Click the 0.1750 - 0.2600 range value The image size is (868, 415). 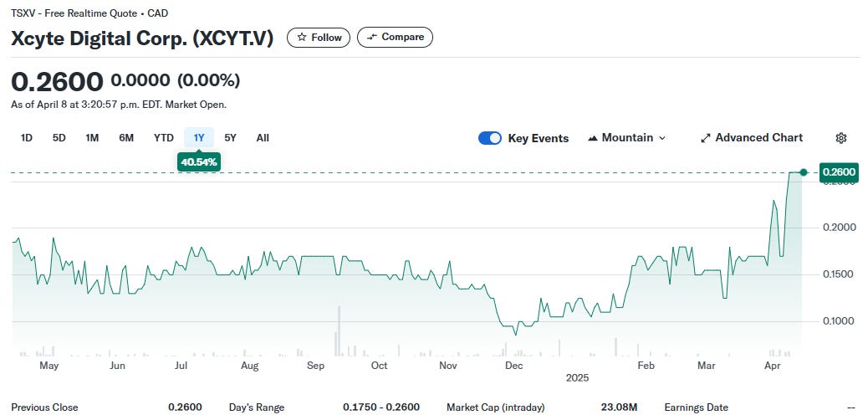coord(380,407)
